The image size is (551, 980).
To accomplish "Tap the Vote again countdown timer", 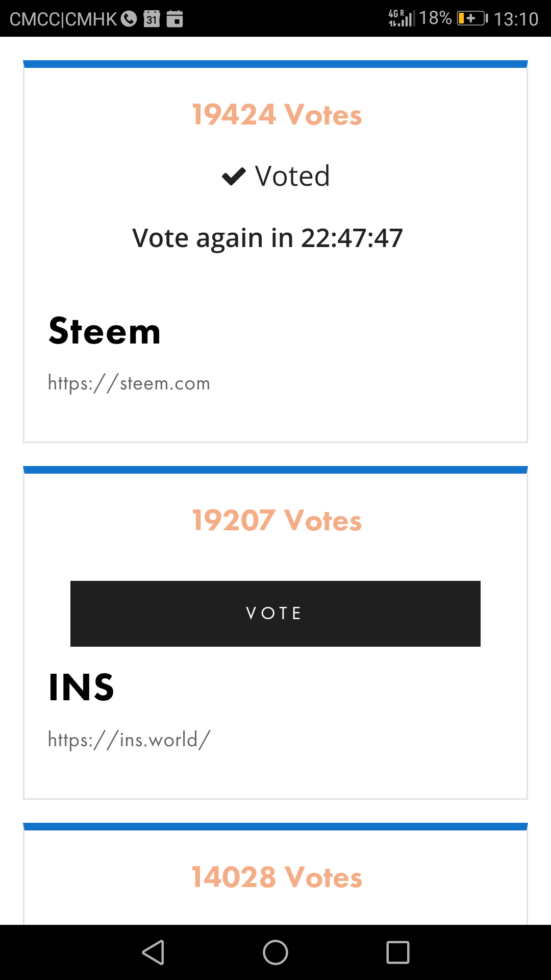I will [x=267, y=238].
